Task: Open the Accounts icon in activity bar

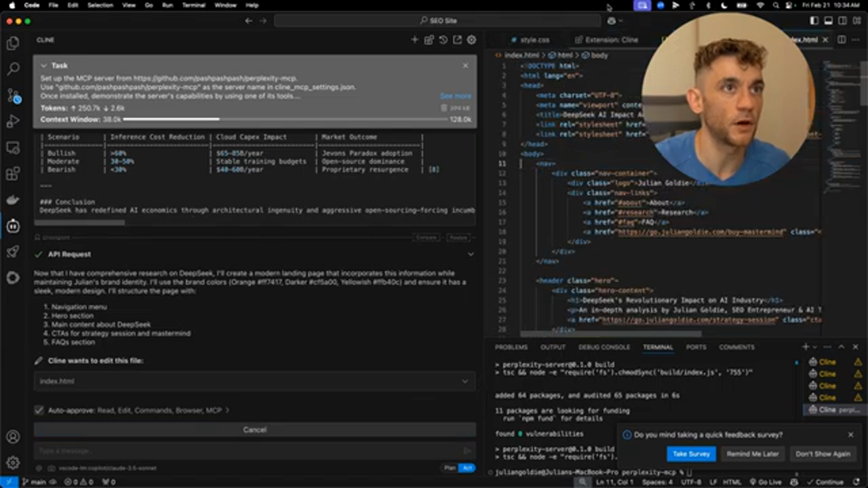Action: pos(13,437)
